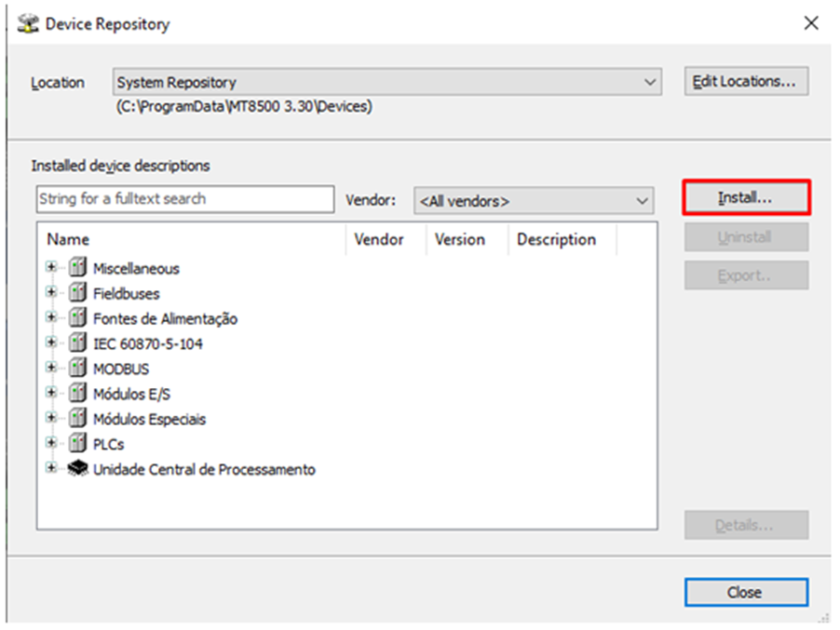
Task: Expand the PLCs tree node
Action: click(x=51, y=444)
